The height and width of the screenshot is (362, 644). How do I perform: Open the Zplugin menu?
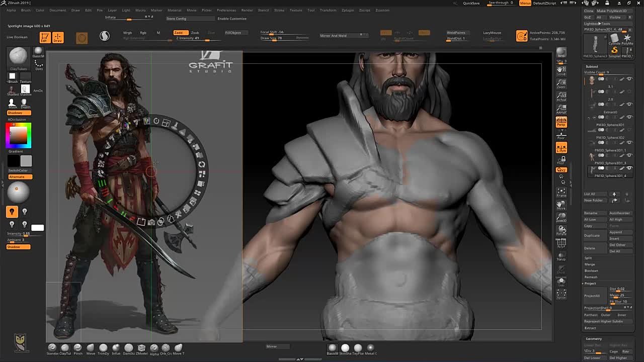(348, 10)
